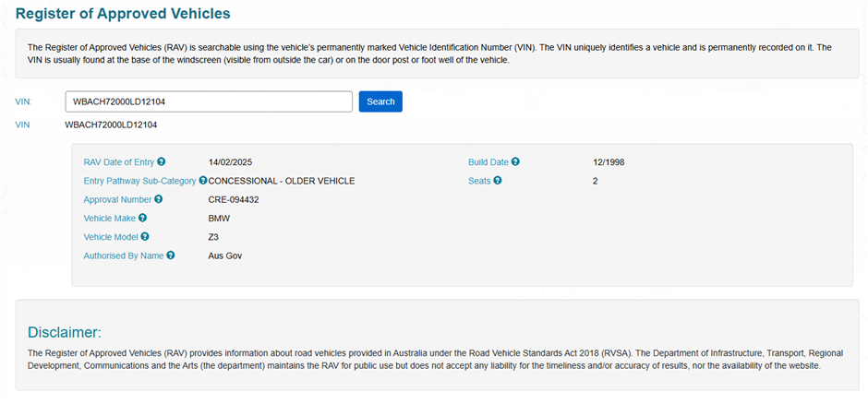The height and width of the screenshot is (404, 868).
Task: Click the Vehicle Model question mark icon
Action: point(145,237)
